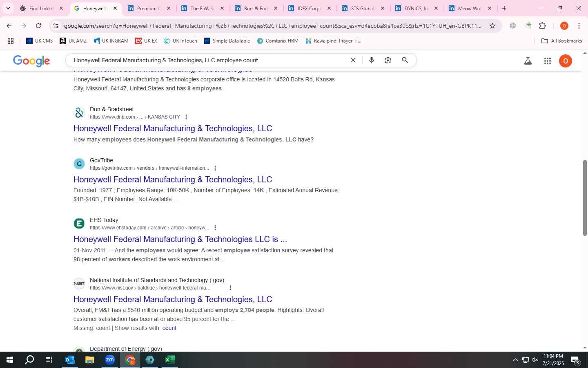The width and height of the screenshot is (588, 368).
Task: Switch to the DYNICS, Inc tab
Action: click(416, 8)
